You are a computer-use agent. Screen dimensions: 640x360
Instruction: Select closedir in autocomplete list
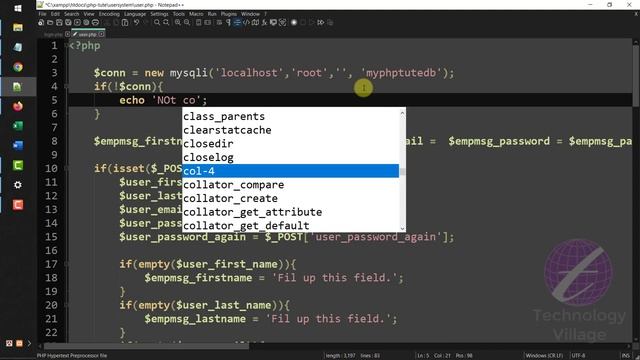point(291,144)
